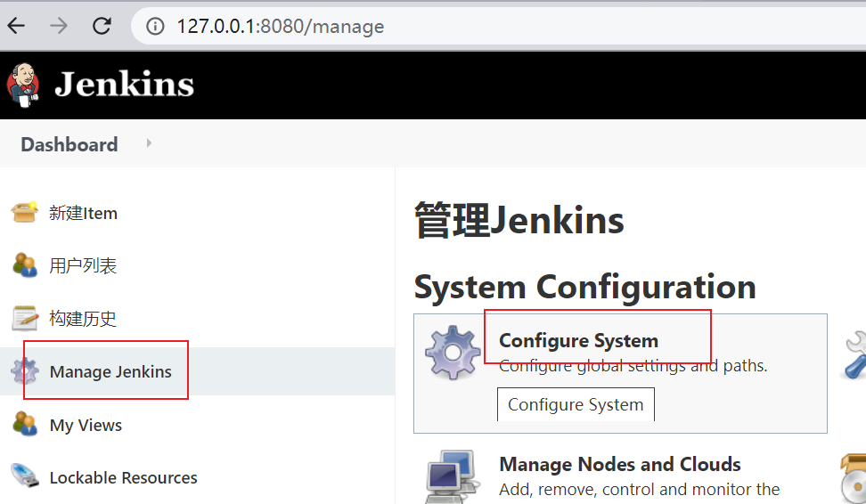Open Manage Nodes and Clouds
This screenshot has height=504, width=866.
(620, 464)
